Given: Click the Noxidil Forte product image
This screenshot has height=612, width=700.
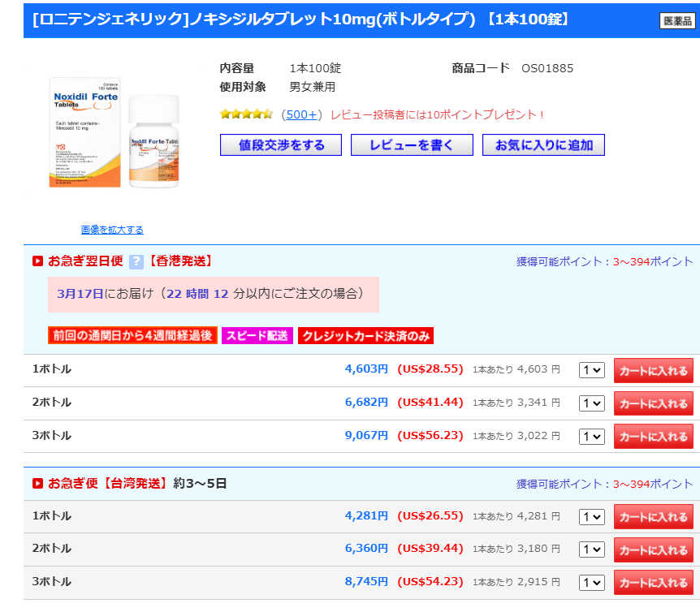Looking at the screenshot, I should click(x=113, y=133).
